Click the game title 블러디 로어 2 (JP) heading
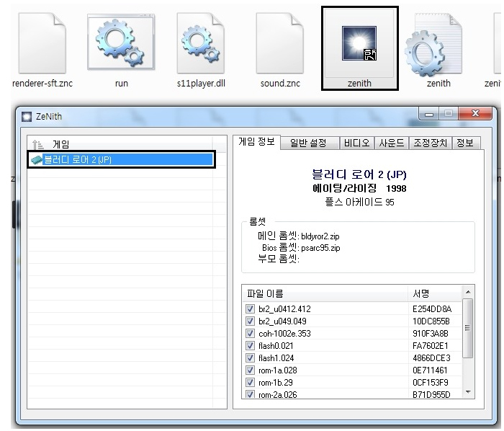Image resolution: width=504 pixels, height=431 pixels. tap(359, 174)
